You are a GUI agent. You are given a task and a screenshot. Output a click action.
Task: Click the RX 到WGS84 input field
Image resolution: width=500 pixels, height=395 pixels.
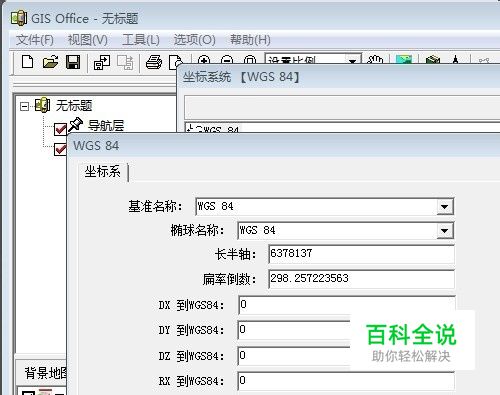pos(346,381)
